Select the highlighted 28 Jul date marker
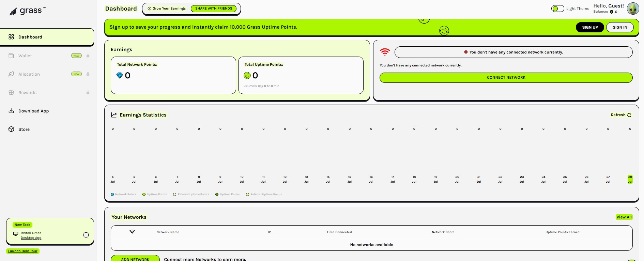Image resolution: width=644 pixels, height=261 pixels. click(630, 179)
